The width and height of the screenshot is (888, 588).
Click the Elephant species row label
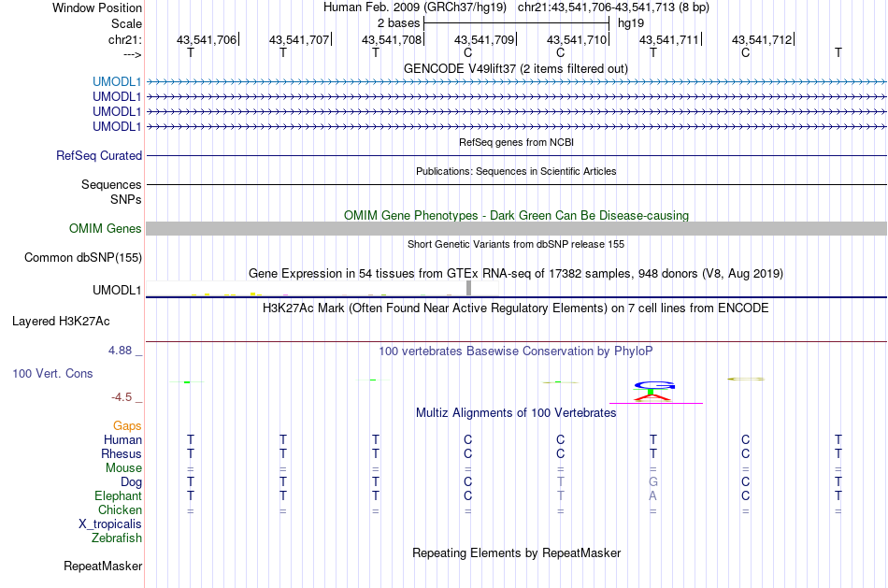tap(119, 496)
